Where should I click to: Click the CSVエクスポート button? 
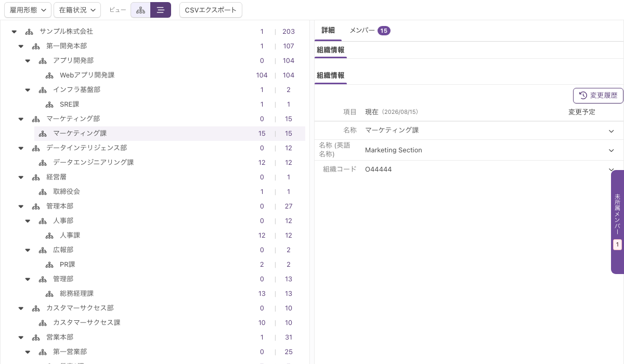pyautogui.click(x=211, y=10)
